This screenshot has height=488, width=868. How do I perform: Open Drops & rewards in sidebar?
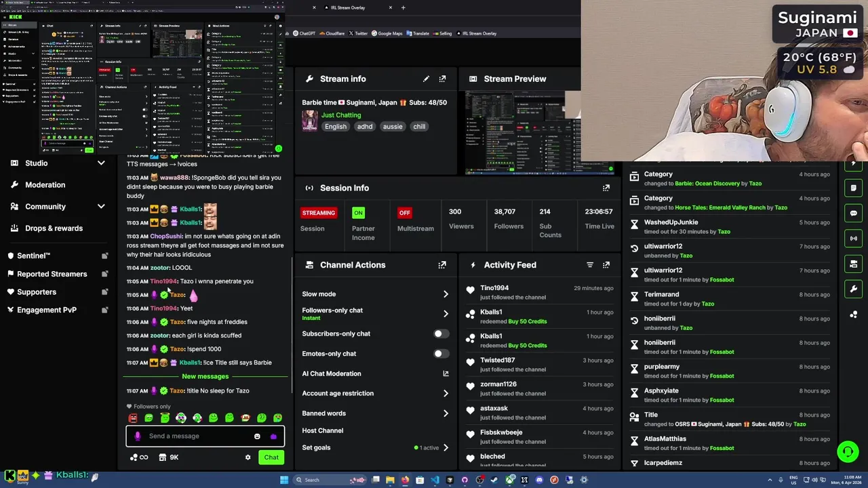coord(54,228)
